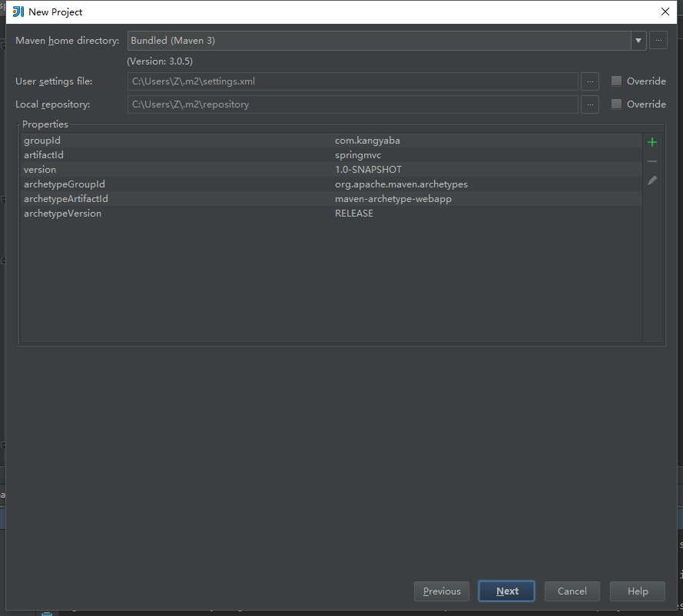Select the groupId property row
Image resolution: width=683 pixels, height=616 pixels.
(x=331, y=141)
